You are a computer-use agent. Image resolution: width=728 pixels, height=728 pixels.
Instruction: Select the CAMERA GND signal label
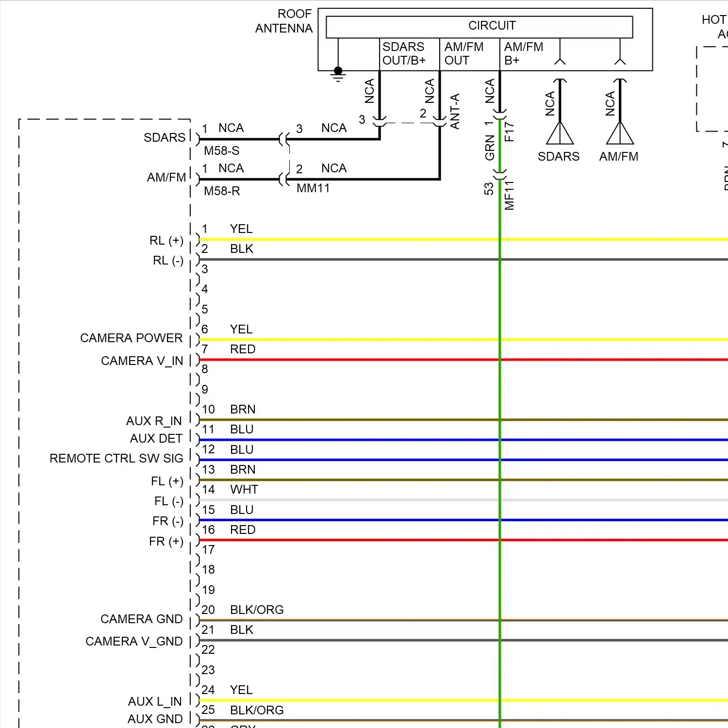tap(142, 619)
